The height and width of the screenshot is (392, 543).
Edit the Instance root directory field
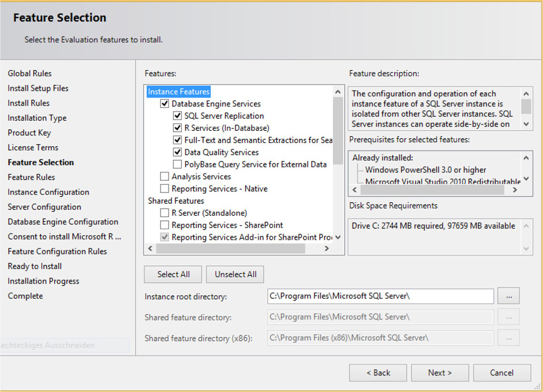pyautogui.click(x=381, y=296)
